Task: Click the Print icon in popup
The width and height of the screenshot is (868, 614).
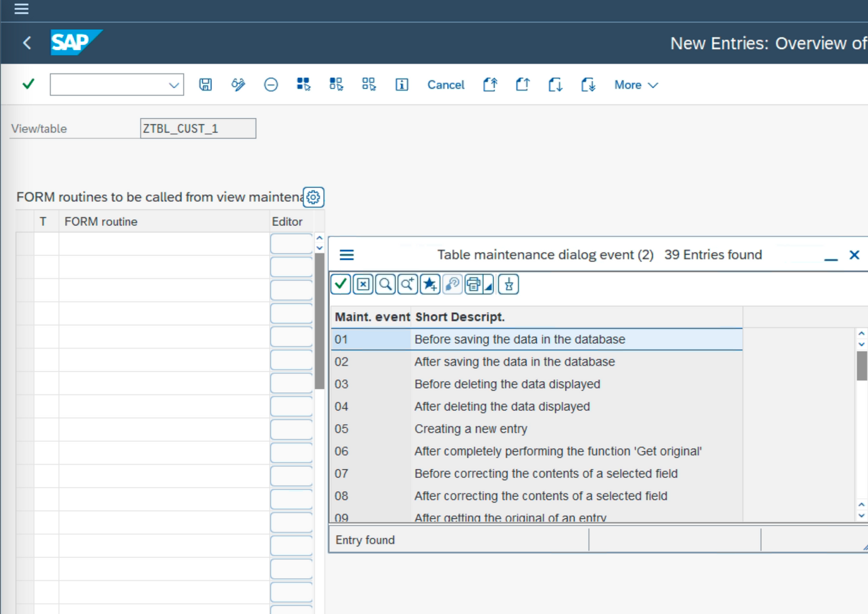Action: 474,284
